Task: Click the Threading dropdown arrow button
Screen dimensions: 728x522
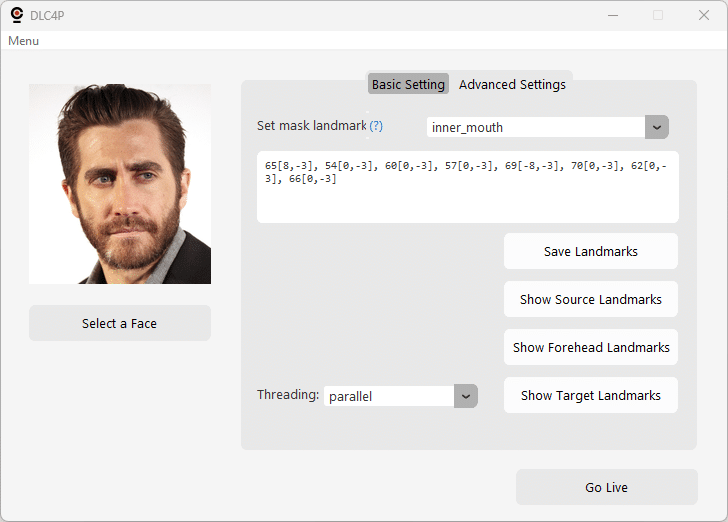Action: coord(466,396)
